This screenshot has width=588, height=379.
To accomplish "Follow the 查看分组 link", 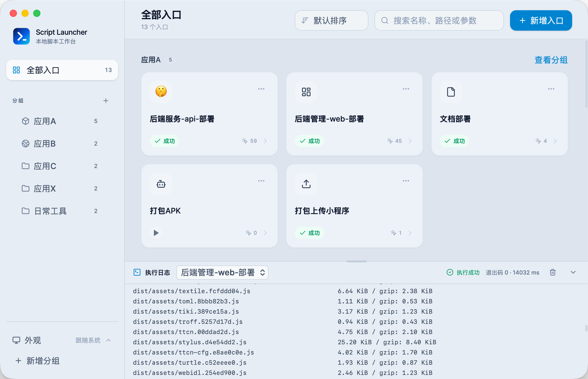I will [551, 60].
